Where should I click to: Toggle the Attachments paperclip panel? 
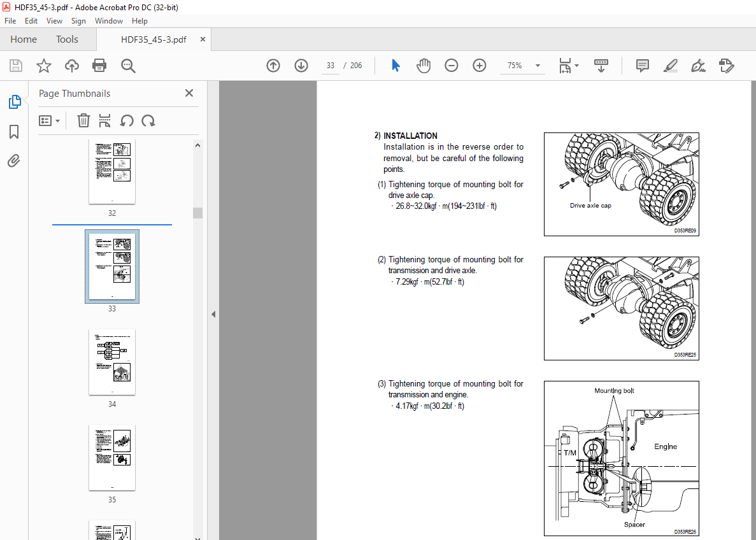click(14, 160)
